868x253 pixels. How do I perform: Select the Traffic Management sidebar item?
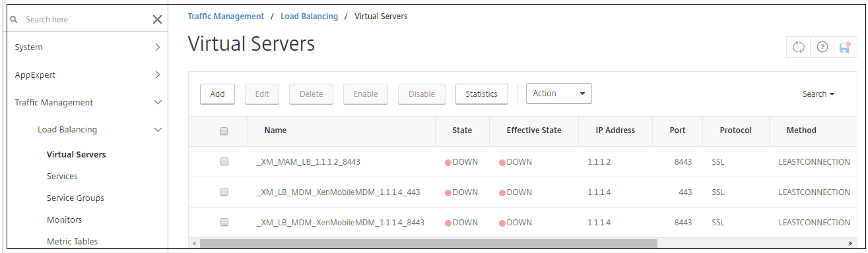tap(53, 103)
